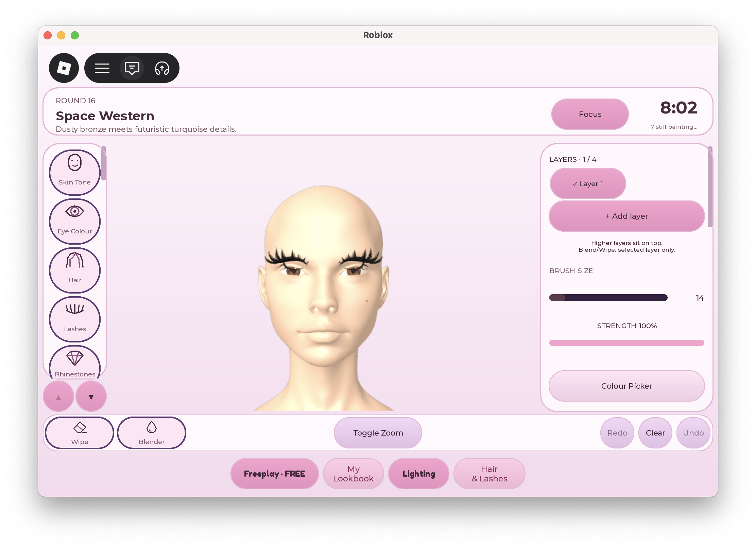
Task: Select the Eye Colour tool
Action: 75,221
